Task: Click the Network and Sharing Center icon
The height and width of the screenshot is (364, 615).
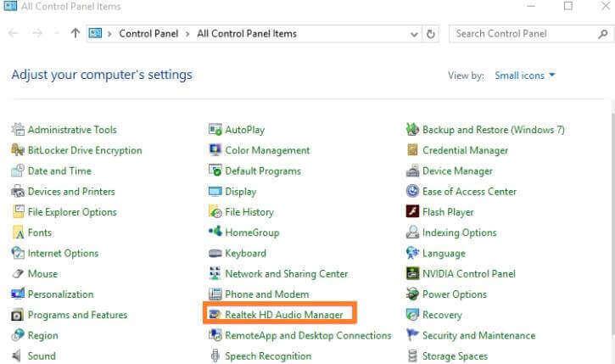Action: (x=215, y=274)
